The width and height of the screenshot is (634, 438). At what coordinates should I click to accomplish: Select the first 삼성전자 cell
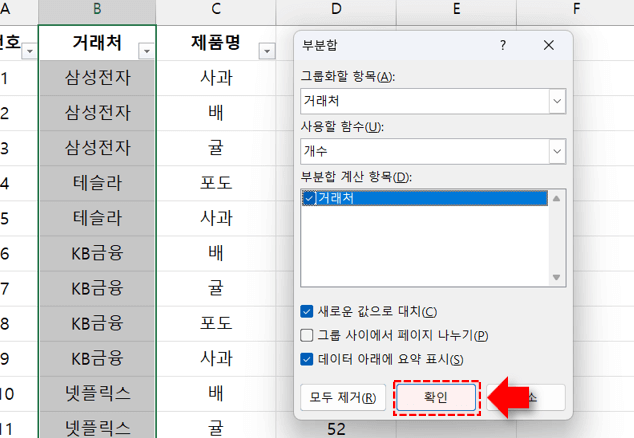point(97,77)
